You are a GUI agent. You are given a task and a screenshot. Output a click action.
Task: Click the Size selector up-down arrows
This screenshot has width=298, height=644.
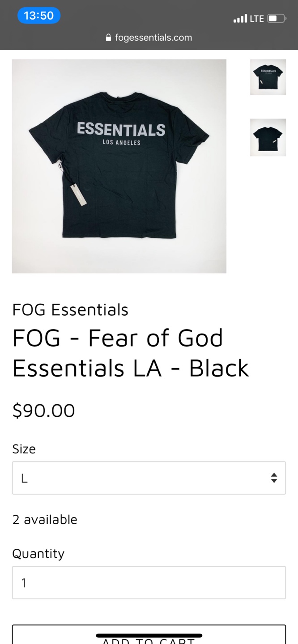274,478
